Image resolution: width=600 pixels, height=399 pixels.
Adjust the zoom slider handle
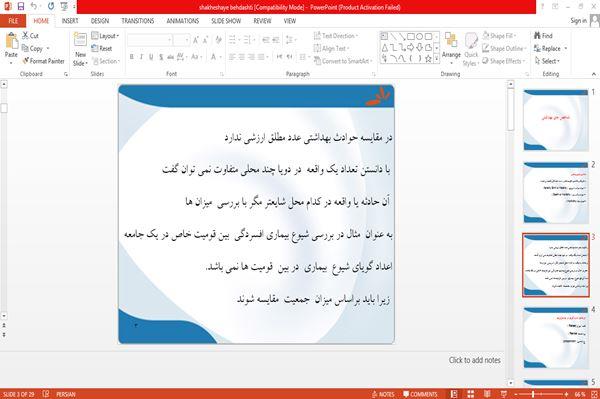click(x=533, y=394)
